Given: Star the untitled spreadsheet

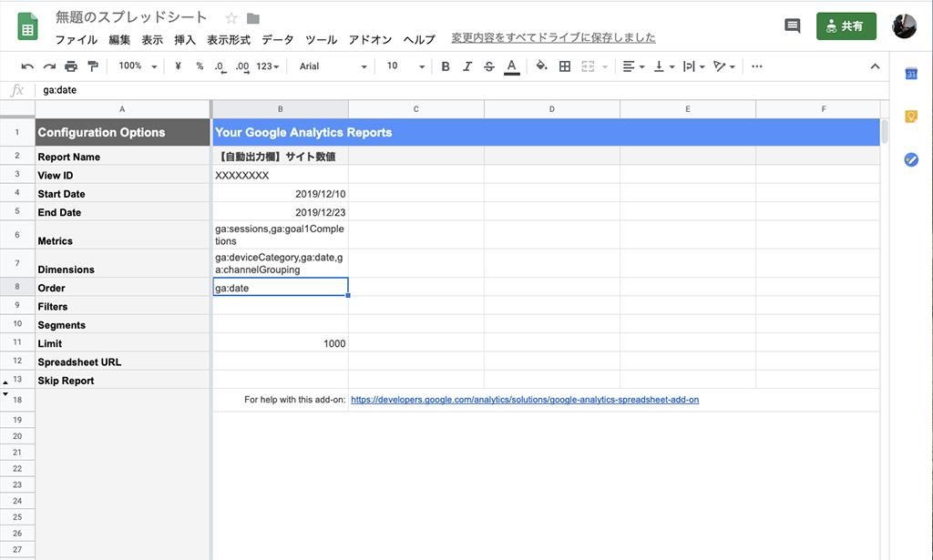Looking at the screenshot, I should [231, 18].
